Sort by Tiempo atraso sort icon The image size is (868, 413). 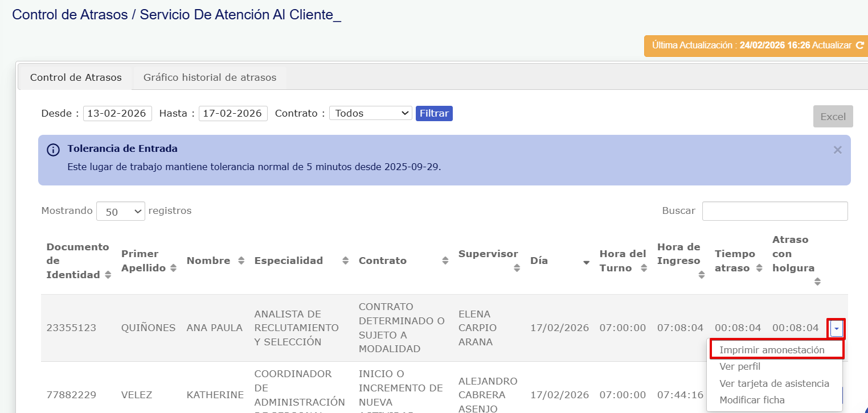click(x=759, y=269)
